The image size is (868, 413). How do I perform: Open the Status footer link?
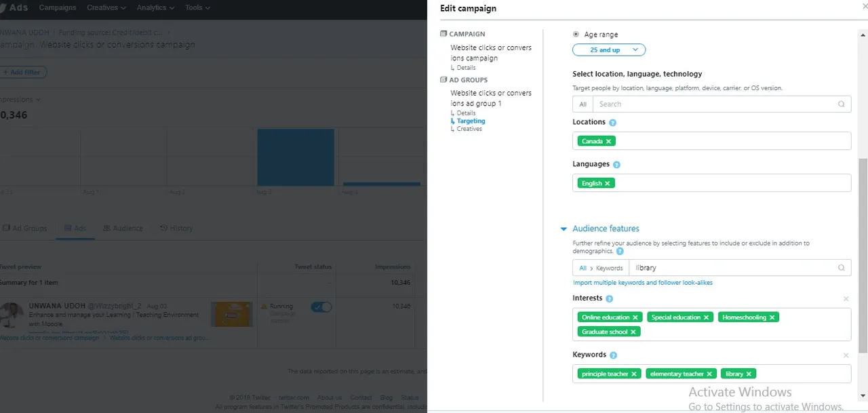pos(410,397)
